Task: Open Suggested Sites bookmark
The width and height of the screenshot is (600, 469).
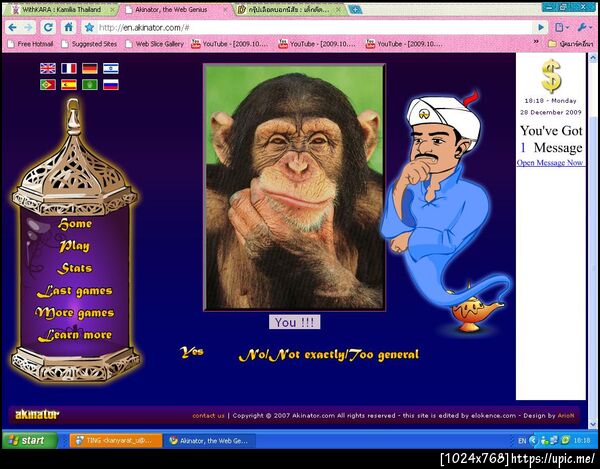Action: coord(90,44)
